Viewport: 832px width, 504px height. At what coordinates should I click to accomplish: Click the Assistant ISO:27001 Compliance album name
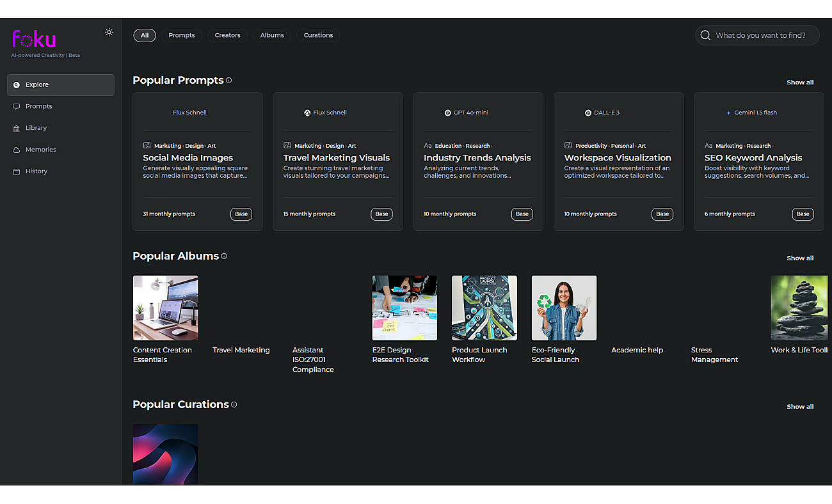(x=313, y=360)
